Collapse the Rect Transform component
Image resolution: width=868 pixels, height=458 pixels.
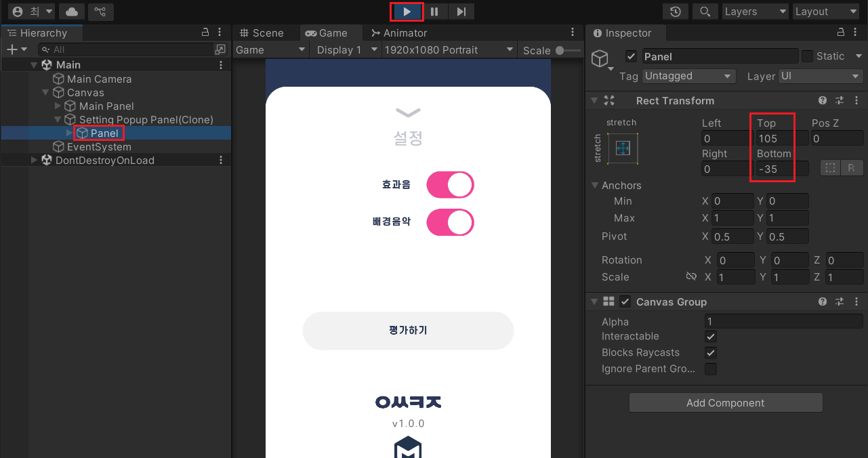coord(594,100)
